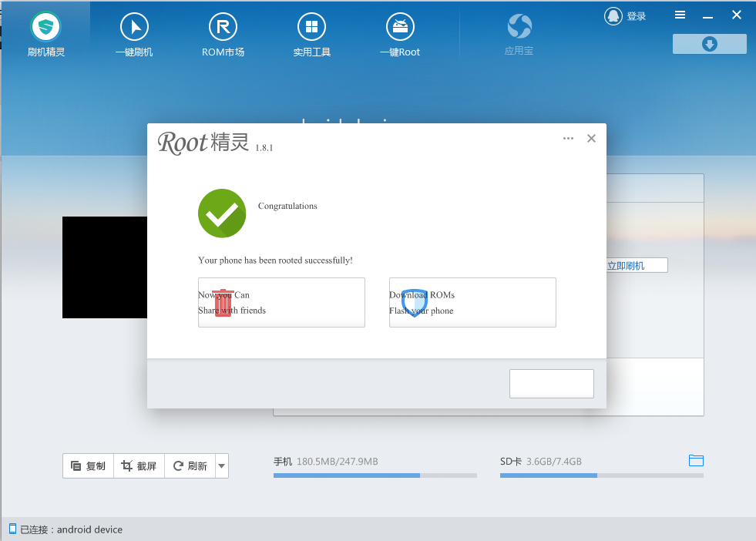
Task: Click Download ROMs Flash your phone
Action: point(472,303)
